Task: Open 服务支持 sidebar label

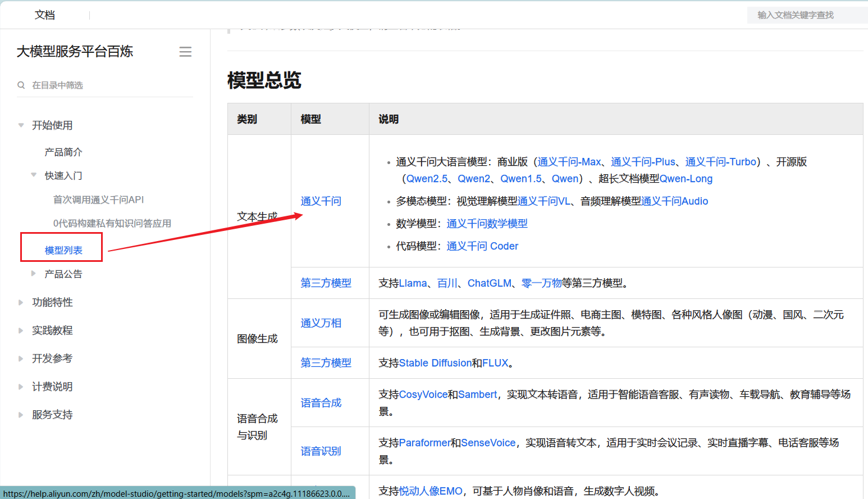Action: click(52, 415)
